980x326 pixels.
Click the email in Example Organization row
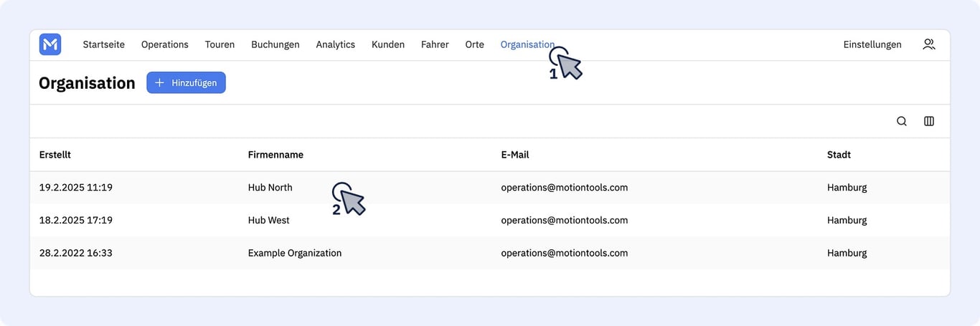point(564,253)
